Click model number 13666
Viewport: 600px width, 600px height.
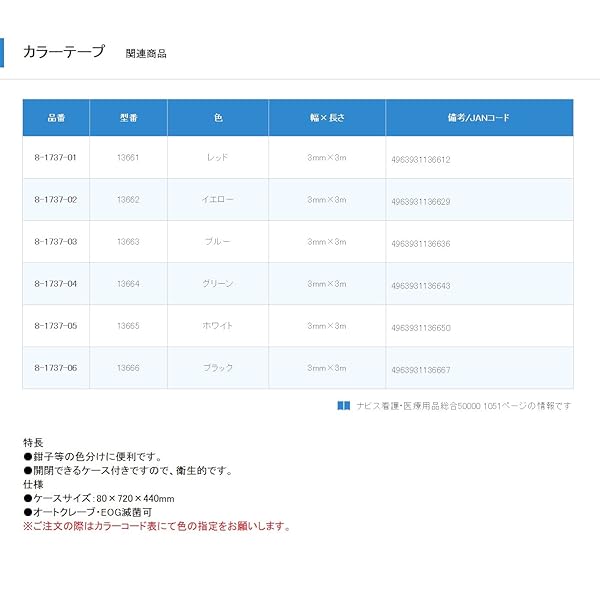tap(128, 368)
